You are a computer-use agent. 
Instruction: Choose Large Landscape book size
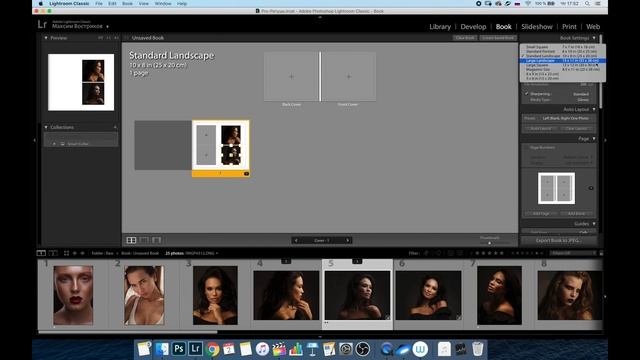tap(562, 60)
